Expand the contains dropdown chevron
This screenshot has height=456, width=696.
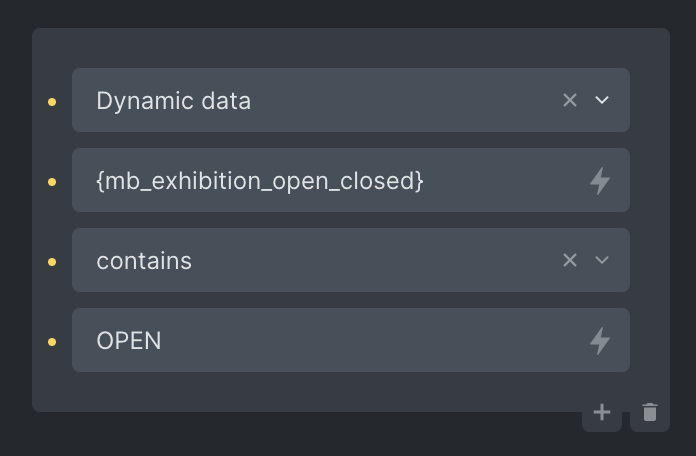pos(601,260)
